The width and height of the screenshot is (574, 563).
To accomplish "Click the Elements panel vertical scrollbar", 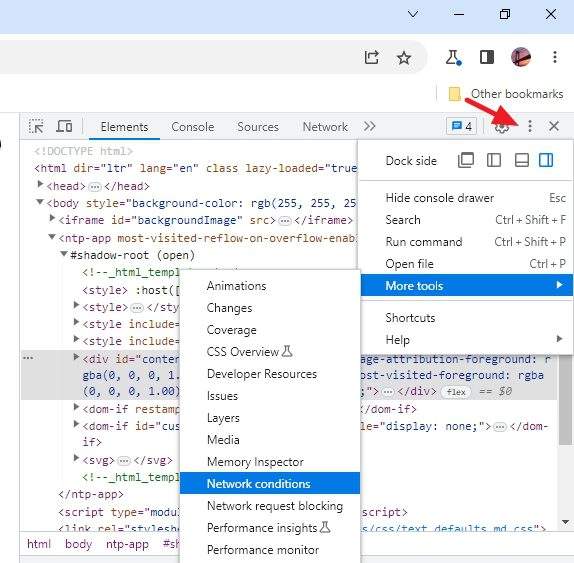I will pos(566,400).
